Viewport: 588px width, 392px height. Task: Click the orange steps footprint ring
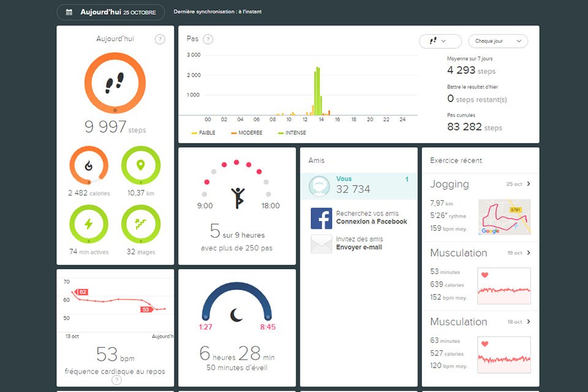tap(115, 83)
